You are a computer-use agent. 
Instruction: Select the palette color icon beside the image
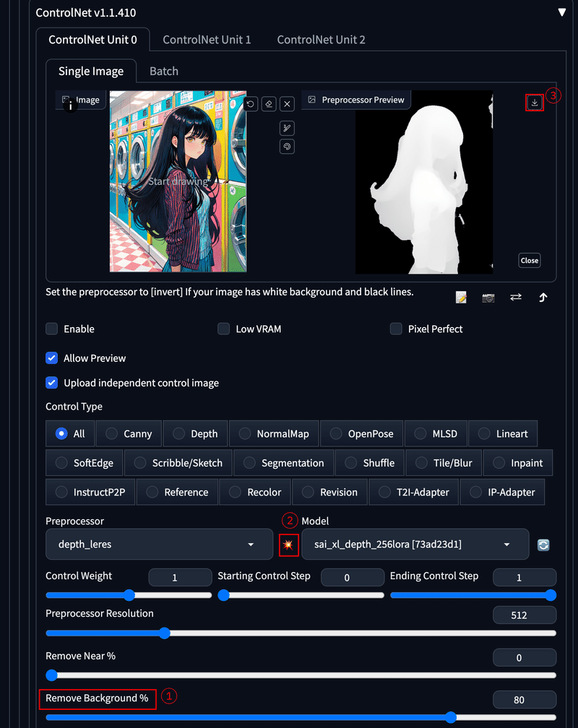click(x=287, y=147)
